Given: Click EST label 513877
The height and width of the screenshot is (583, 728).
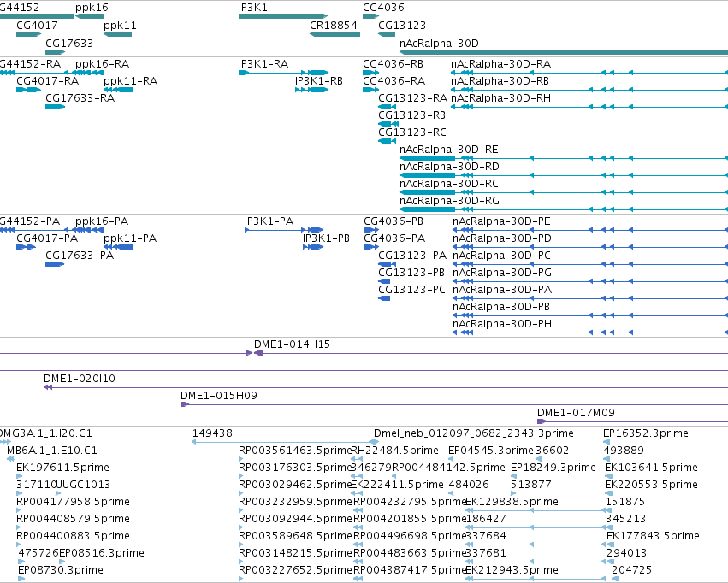Looking at the screenshot, I should (x=531, y=485).
